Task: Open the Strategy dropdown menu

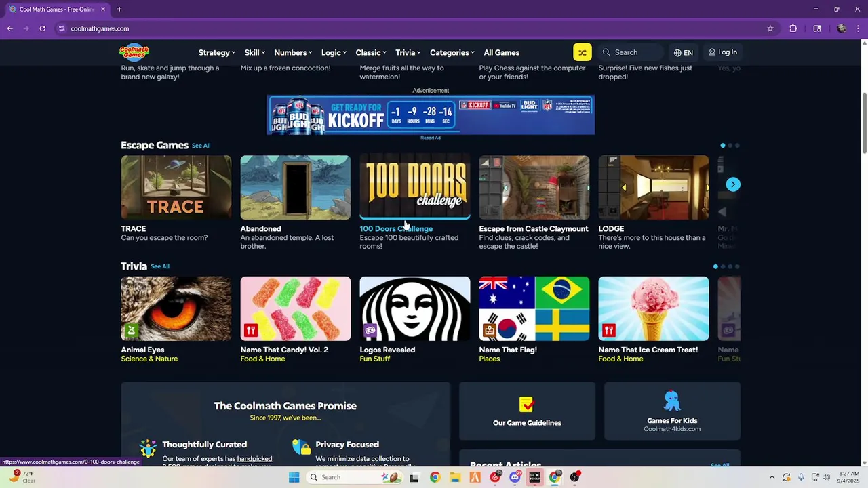Action: pos(217,53)
